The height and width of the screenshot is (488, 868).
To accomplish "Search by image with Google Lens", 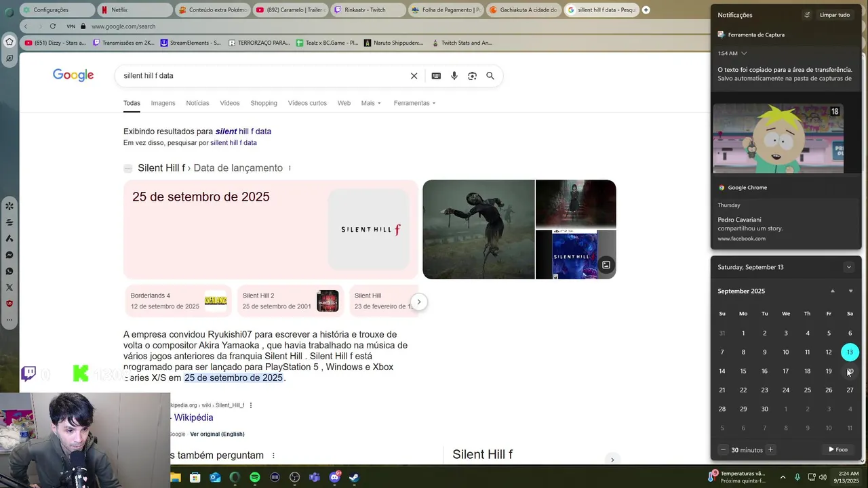I will click(472, 76).
